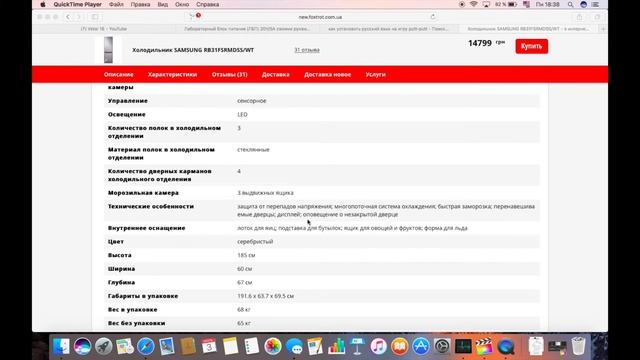The width and height of the screenshot is (640, 360).
Task: Open Pages app in the dock
Action: (x=315, y=347)
